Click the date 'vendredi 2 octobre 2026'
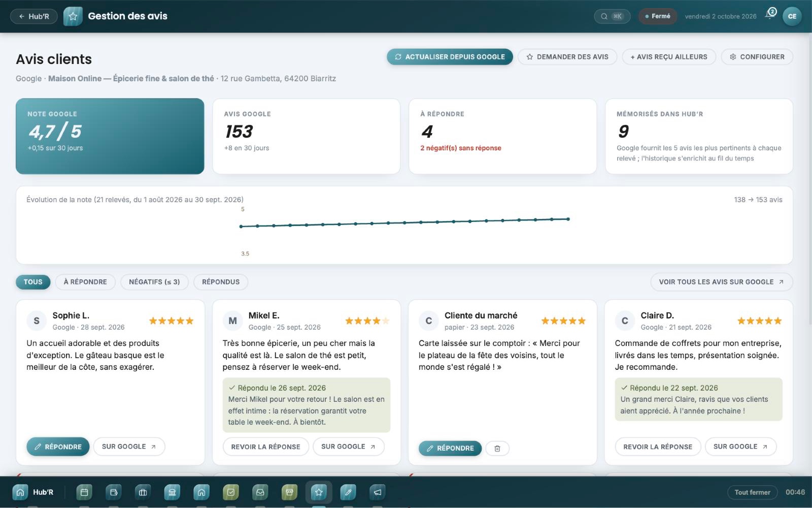812x508 pixels. coord(721,16)
